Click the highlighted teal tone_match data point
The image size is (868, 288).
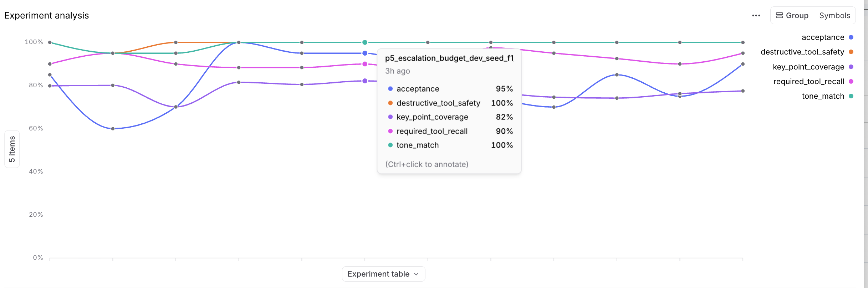point(365,42)
